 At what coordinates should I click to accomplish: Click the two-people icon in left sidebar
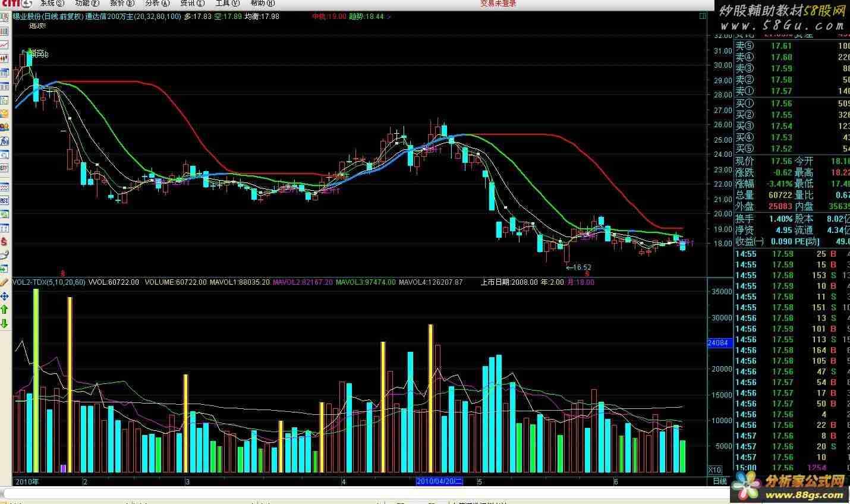pyautogui.click(x=5, y=127)
